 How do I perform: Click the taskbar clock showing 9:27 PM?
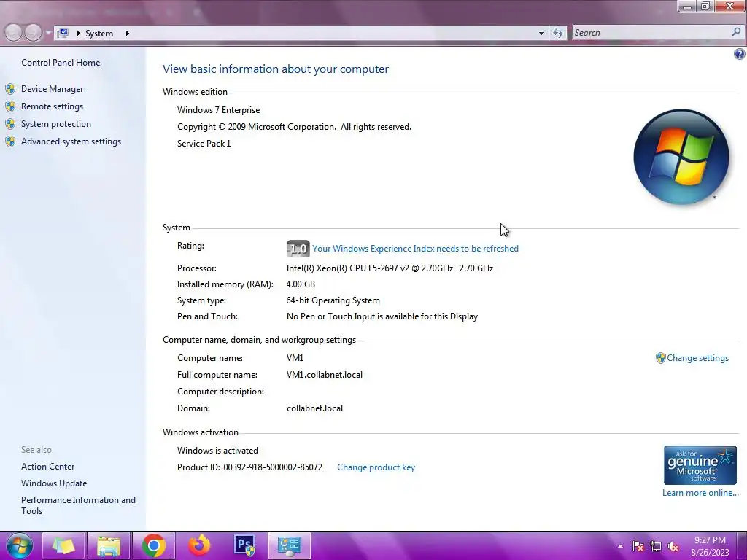coord(710,546)
